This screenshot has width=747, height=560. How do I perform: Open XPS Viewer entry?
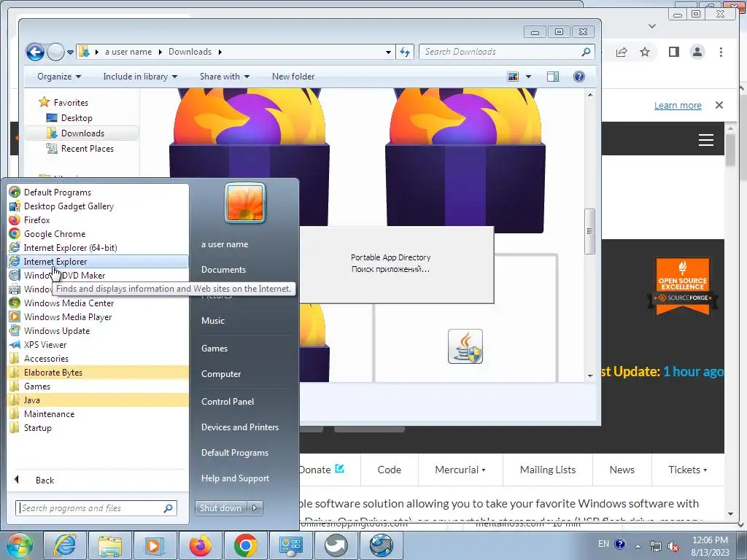pyautogui.click(x=98, y=344)
